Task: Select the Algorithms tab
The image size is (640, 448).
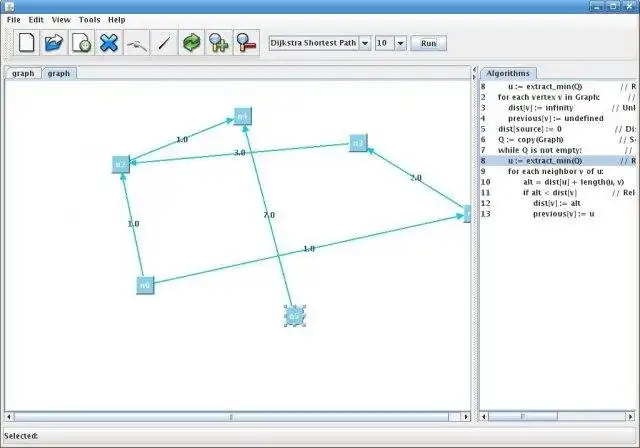Action: [x=508, y=73]
